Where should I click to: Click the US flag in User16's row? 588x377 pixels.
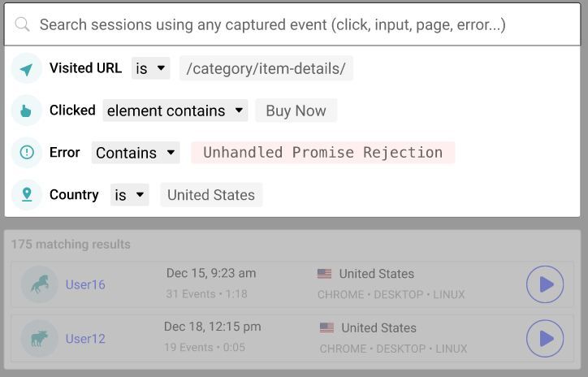coord(324,274)
